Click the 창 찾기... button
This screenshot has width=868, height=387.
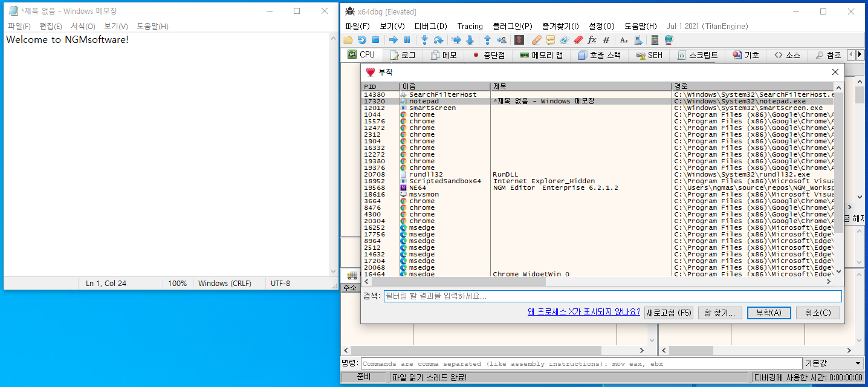click(720, 313)
